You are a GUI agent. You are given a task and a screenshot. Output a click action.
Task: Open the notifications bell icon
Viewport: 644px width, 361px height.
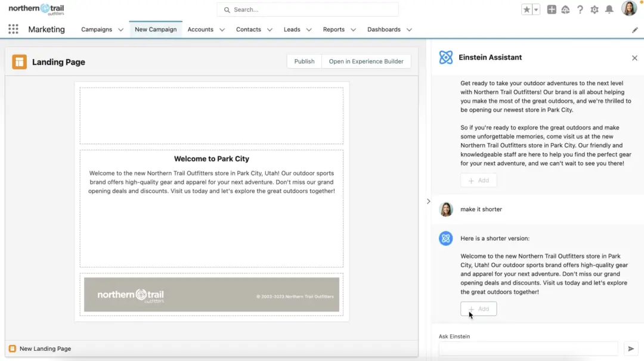pos(609,10)
